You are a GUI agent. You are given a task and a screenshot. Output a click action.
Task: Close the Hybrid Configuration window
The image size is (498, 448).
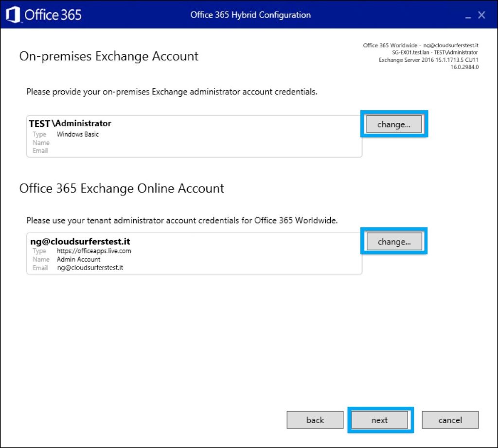pyautogui.click(x=481, y=15)
